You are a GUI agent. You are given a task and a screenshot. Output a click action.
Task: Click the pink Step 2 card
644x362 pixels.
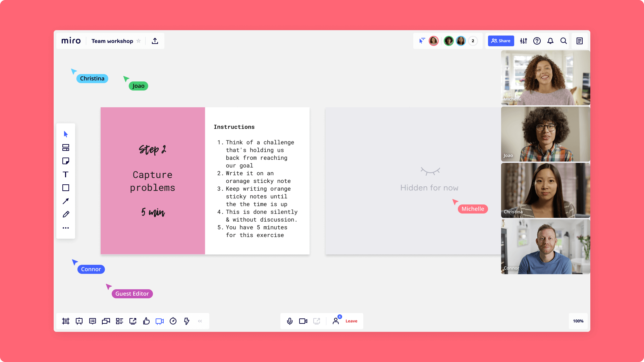[x=153, y=181]
